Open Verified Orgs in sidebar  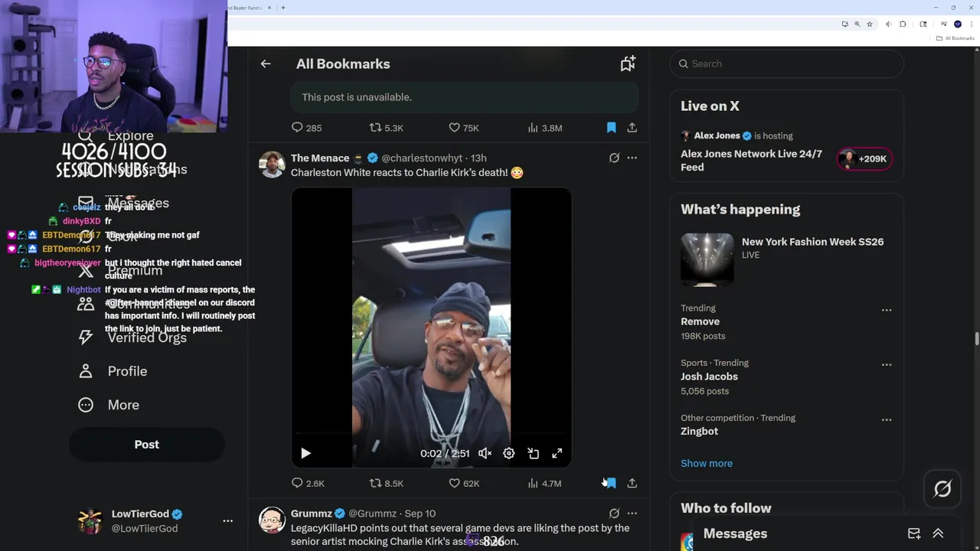pos(132,337)
